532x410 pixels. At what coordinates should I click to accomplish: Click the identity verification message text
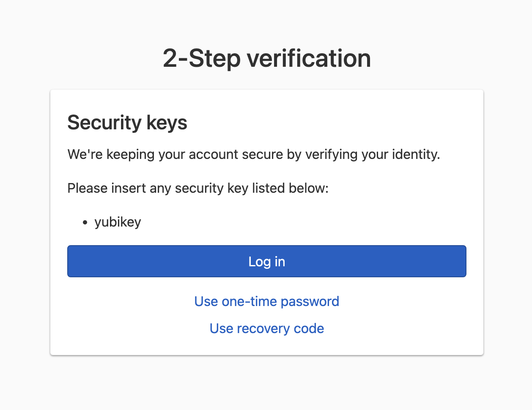pyautogui.click(x=253, y=154)
